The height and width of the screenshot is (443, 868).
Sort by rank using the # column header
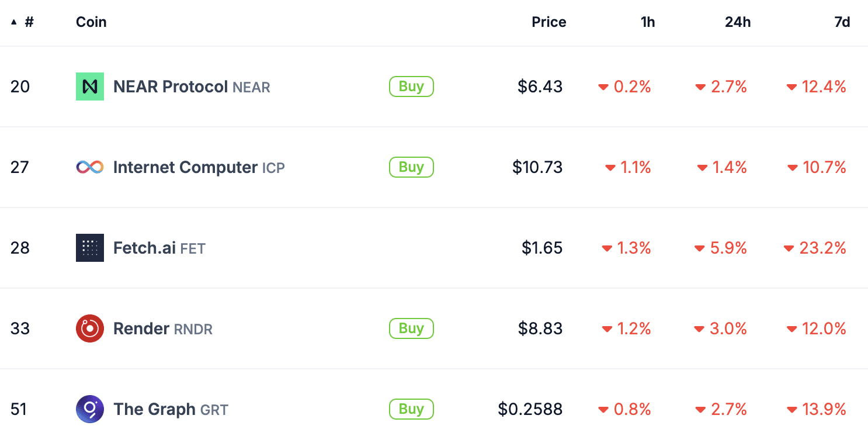(x=29, y=22)
